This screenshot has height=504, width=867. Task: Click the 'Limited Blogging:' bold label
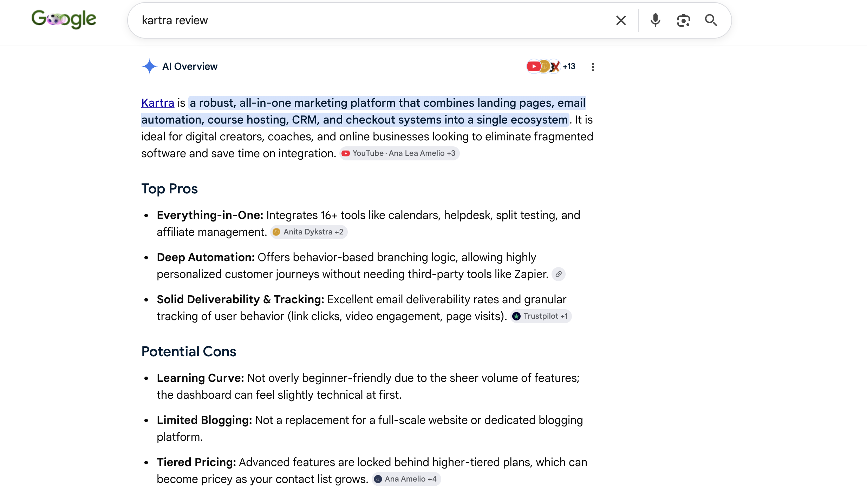pyautogui.click(x=204, y=420)
